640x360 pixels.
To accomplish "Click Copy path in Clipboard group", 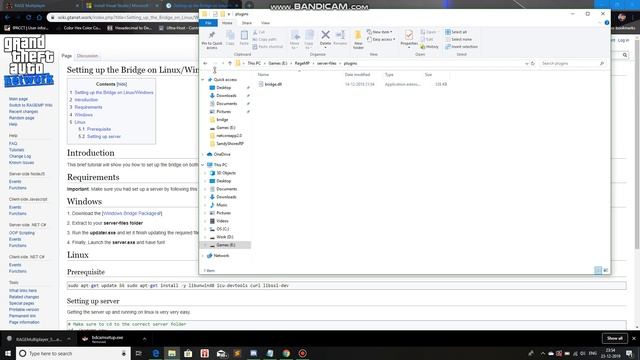I will tap(264, 39).
